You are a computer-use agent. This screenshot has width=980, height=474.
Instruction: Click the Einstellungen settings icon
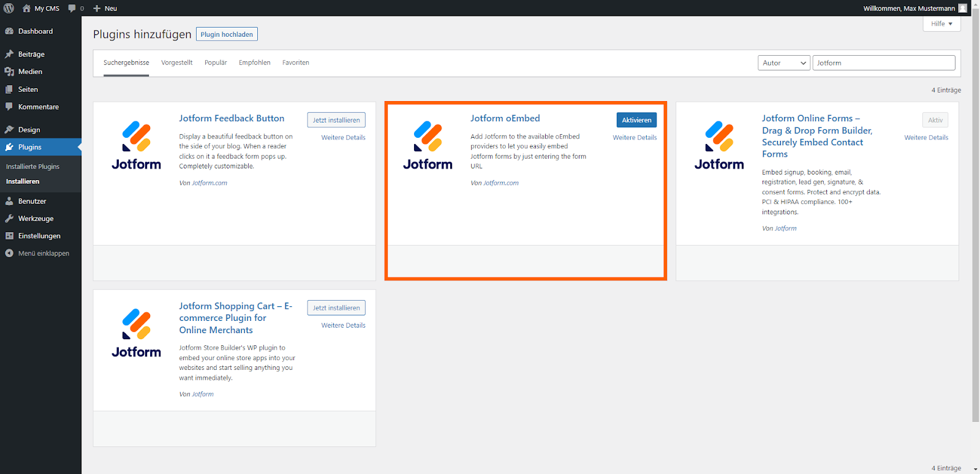pyautogui.click(x=9, y=236)
